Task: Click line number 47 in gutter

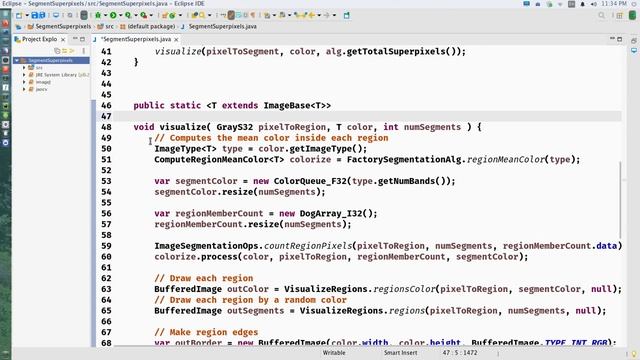Action: 106,116
